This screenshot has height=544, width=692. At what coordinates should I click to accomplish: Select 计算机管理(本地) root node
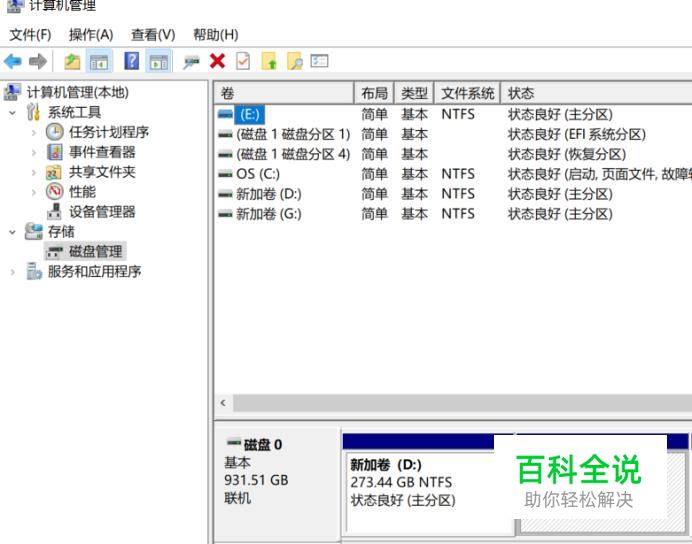coord(77,92)
